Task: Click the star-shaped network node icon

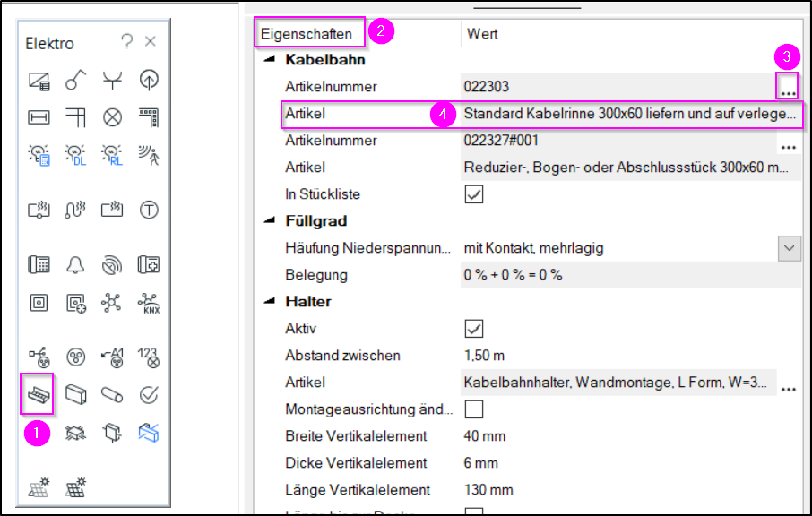Action: (x=112, y=303)
